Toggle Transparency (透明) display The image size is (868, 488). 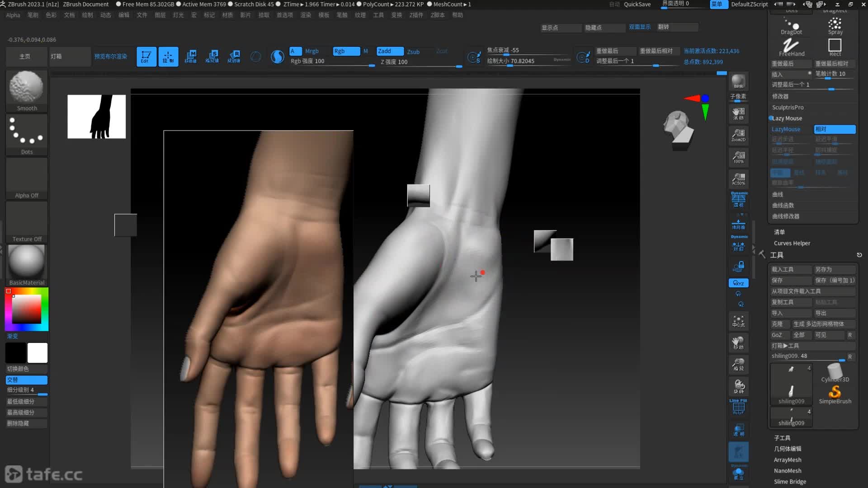pos(738,430)
